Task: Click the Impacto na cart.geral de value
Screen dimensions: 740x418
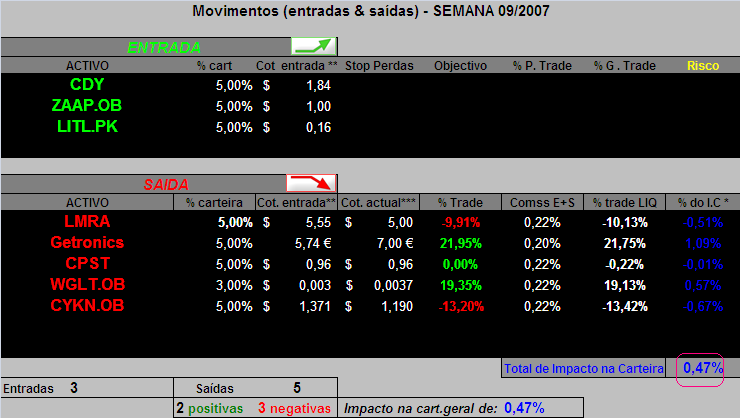Action: 524,408
